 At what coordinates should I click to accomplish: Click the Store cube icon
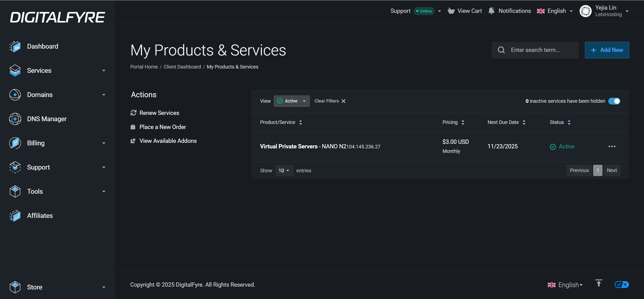point(15,287)
